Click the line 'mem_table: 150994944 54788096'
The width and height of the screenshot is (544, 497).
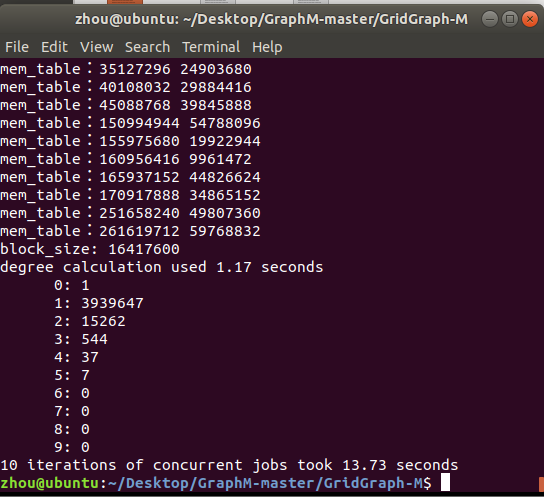click(x=130, y=123)
